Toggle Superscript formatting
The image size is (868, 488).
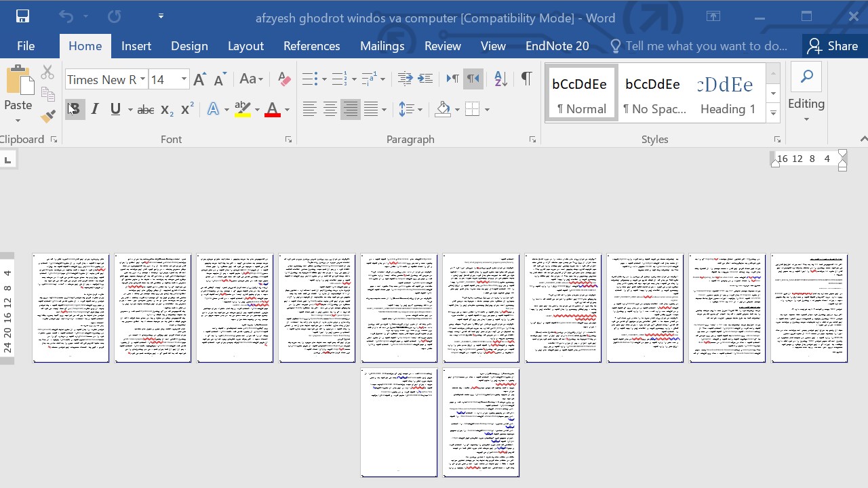187,109
